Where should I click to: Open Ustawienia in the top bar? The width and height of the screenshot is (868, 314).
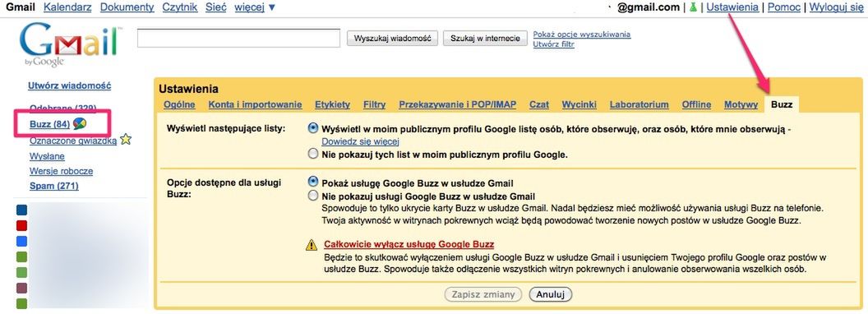point(732,7)
